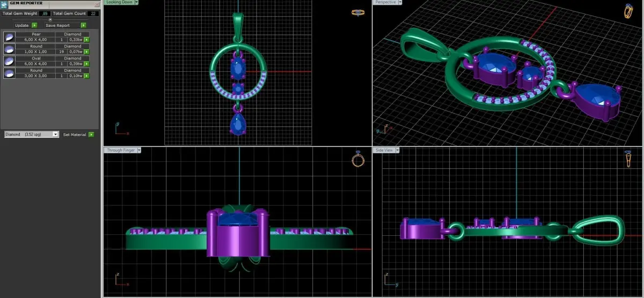Click the green arrow beside 0,07tw
Viewport: 644px width, 298px height.
(86, 52)
